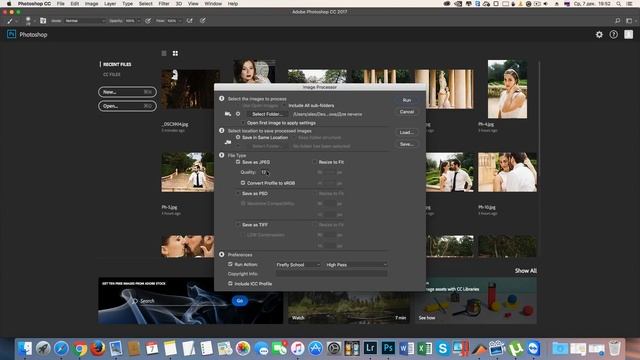640x360 pixels.
Task: Open the Filter menu
Action: 164,4
